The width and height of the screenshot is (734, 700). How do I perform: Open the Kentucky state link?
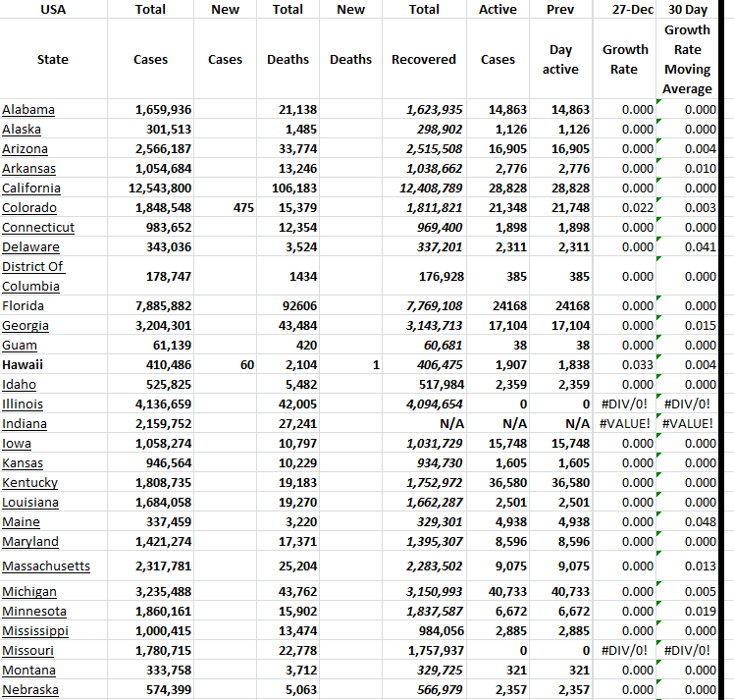29,483
